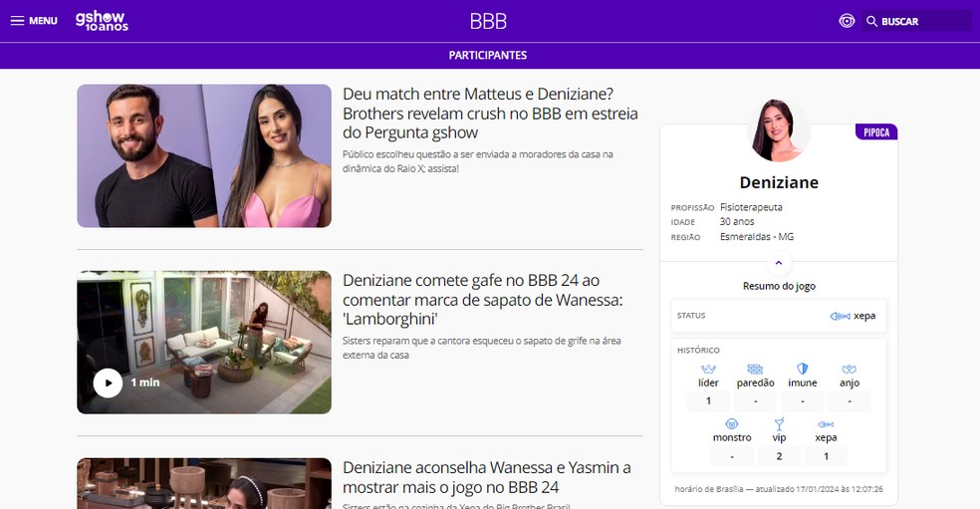Focus the BUSCAR search field
Viewport: 980px width, 509px height.
click(916, 21)
